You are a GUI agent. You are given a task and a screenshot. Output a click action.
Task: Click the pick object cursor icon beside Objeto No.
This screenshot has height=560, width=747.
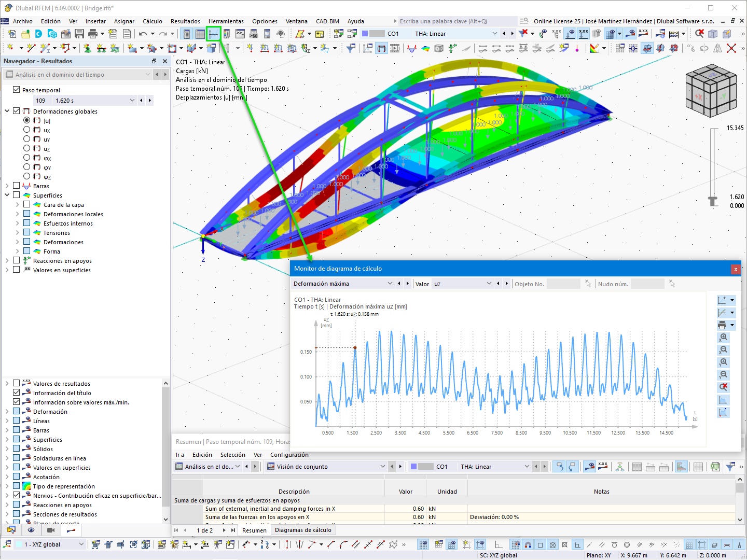pos(588,284)
